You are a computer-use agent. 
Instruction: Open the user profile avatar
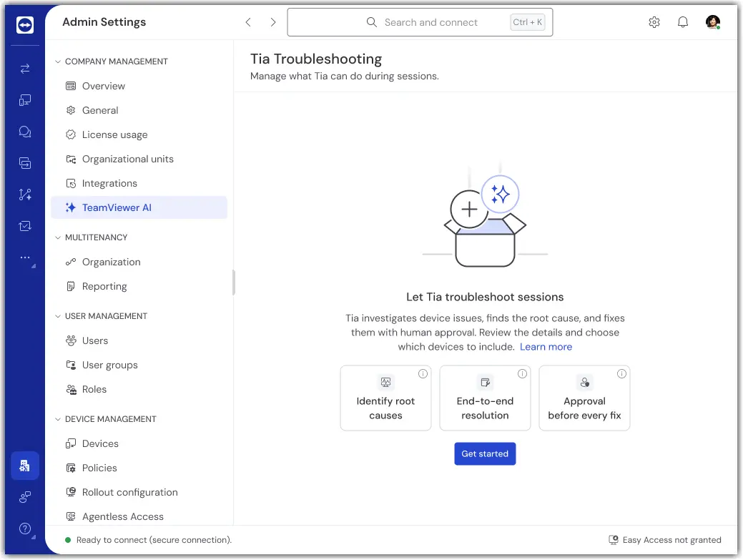[x=713, y=21]
